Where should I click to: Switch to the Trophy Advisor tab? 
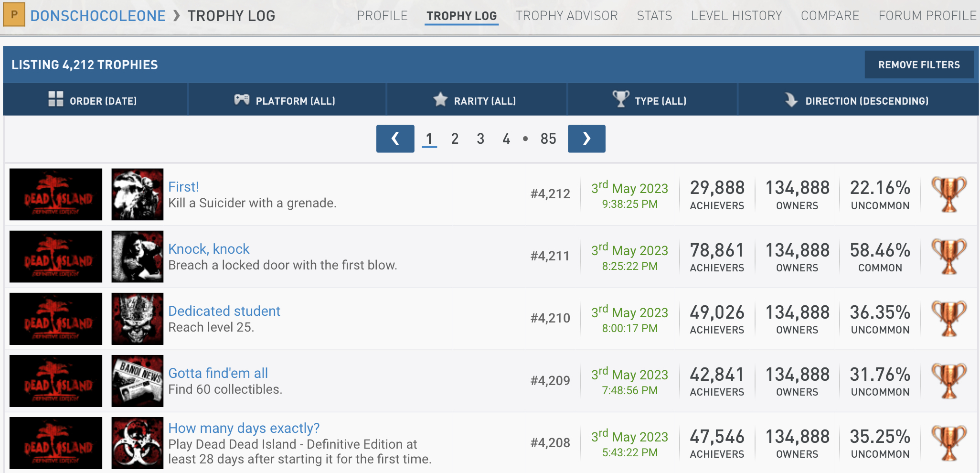[566, 16]
